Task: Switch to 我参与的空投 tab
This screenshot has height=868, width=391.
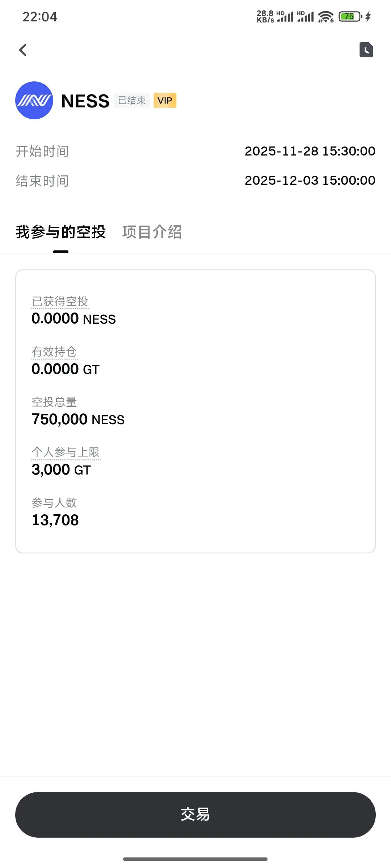Action: (60, 232)
